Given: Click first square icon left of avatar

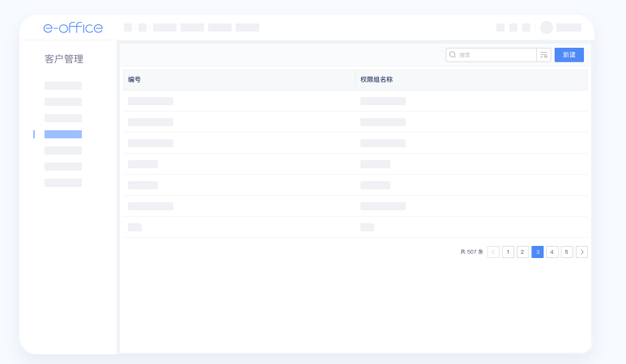Looking at the screenshot, I should (500, 28).
